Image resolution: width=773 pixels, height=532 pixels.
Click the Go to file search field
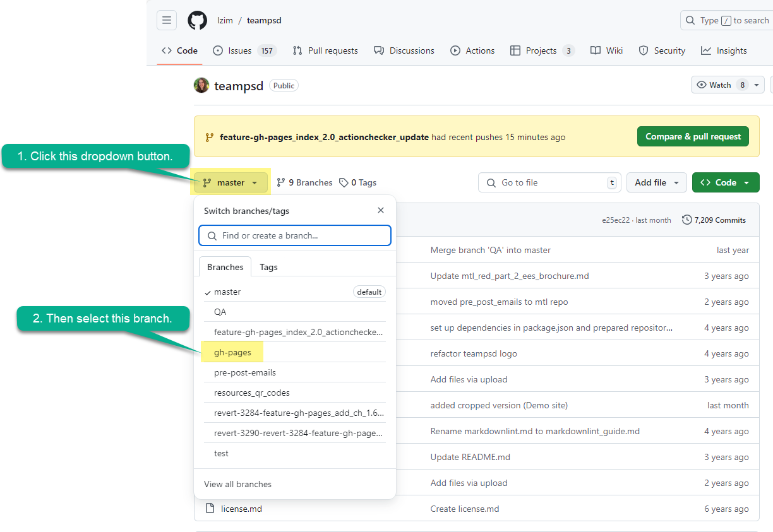(x=549, y=182)
